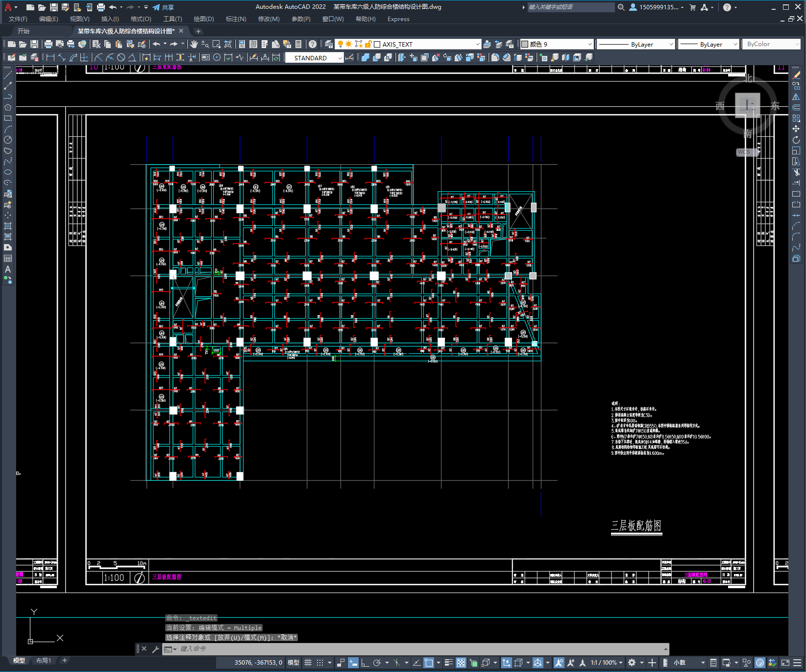
Task: Select the Move modify tool
Action: [796, 129]
